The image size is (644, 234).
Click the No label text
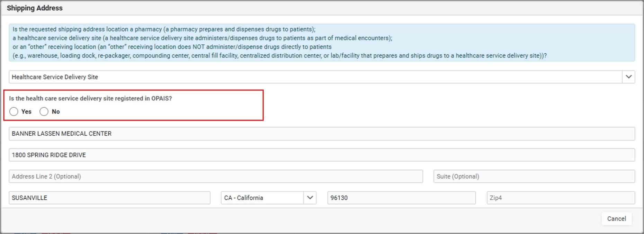[x=56, y=111]
